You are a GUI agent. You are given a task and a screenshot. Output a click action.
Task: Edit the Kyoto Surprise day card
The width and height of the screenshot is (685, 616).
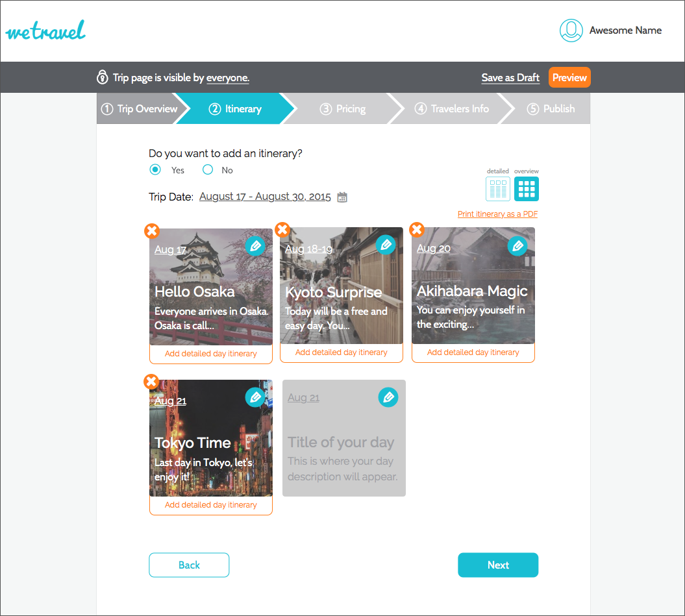point(386,245)
